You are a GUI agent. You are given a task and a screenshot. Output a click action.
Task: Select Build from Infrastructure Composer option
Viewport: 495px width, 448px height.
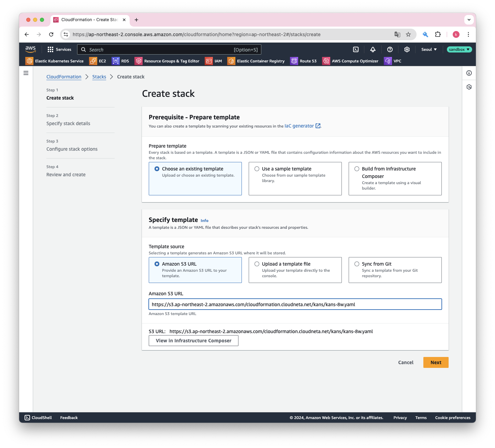[395, 179]
